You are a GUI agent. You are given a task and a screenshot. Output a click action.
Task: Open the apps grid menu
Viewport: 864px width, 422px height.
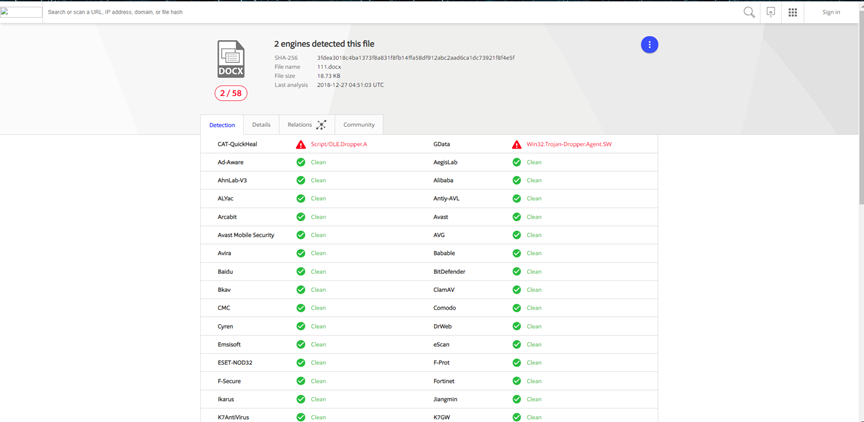tap(793, 12)
